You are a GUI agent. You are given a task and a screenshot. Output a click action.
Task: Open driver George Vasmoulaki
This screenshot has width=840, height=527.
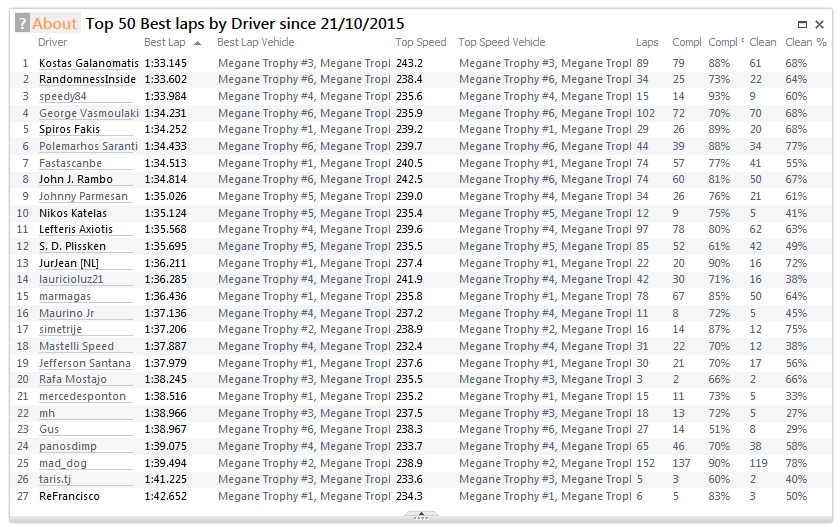tap(88, 114)
